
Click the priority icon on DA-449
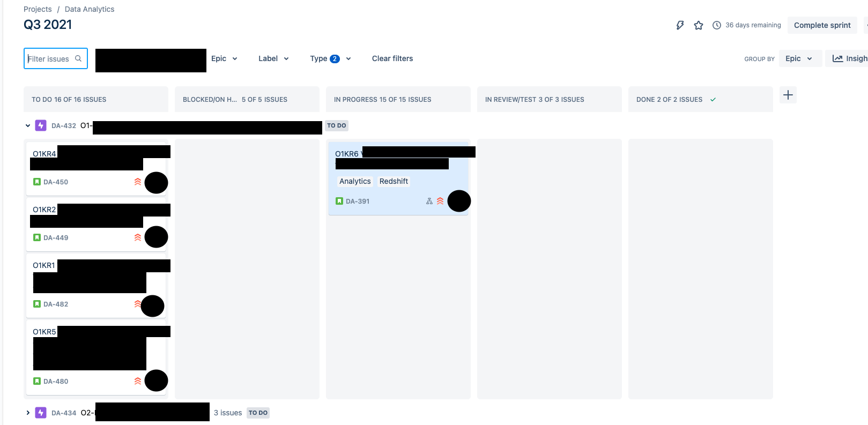point(138,237)
